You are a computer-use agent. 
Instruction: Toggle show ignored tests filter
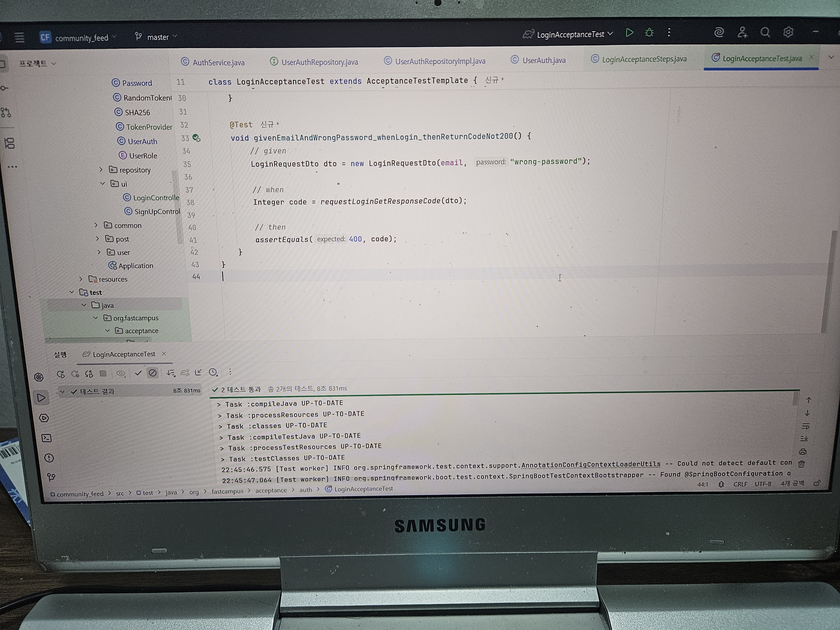(x=153, y=373)
